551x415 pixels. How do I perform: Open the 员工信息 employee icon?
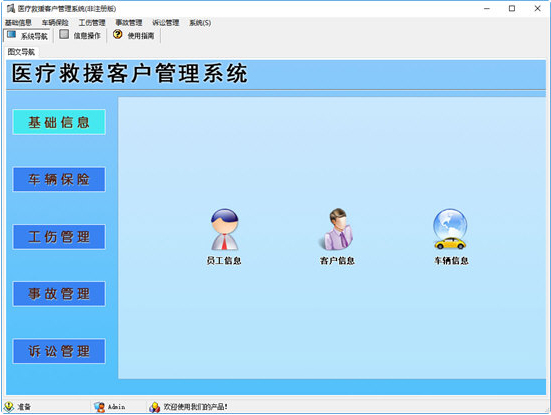point(225,229)
